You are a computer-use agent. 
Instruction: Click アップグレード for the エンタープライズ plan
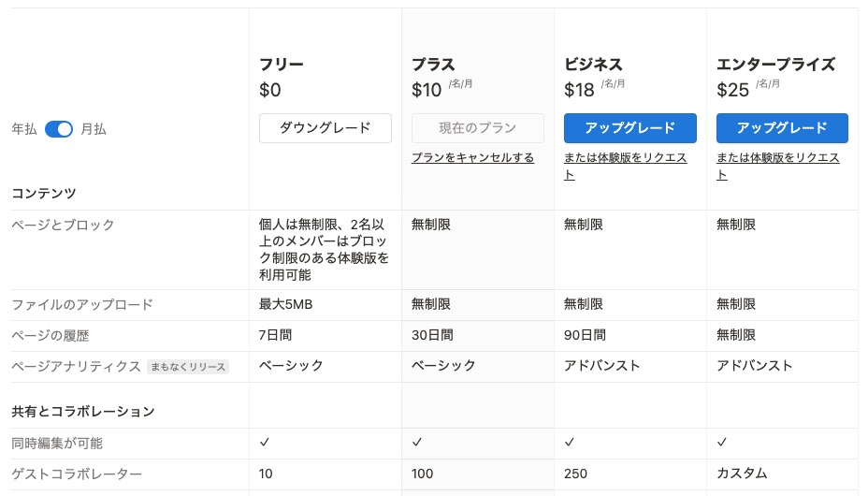[x=782, y=128]
